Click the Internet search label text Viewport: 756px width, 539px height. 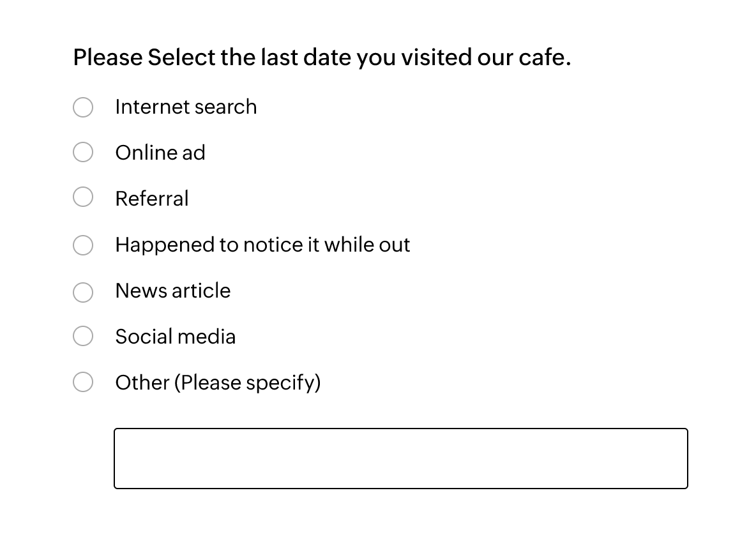pyautogui.click(x=186, y=107)
